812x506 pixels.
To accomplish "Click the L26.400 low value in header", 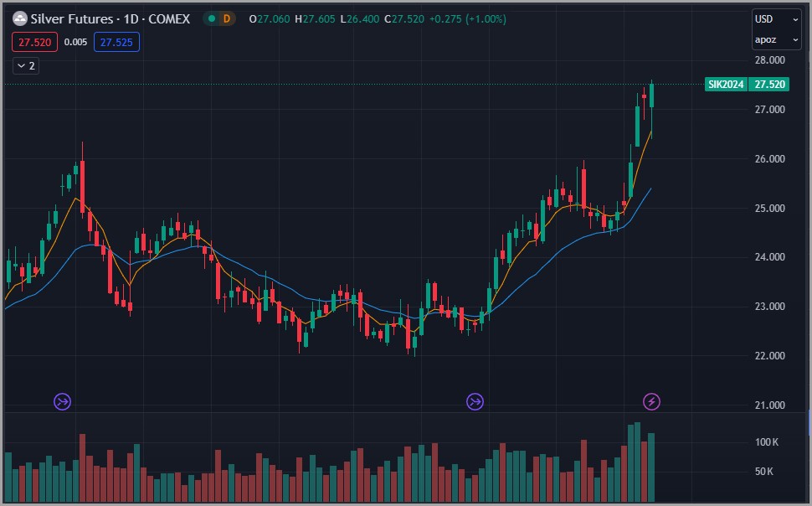I will [360, 19].
